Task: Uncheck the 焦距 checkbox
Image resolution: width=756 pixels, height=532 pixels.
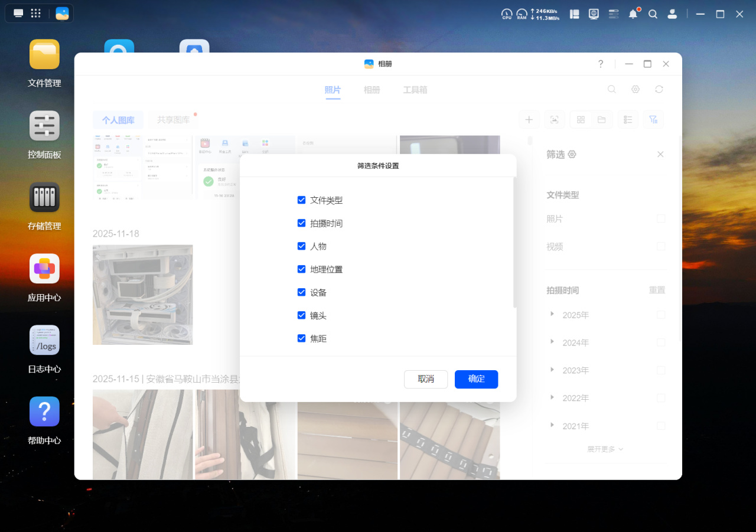Action: click(x=301, y=338)
